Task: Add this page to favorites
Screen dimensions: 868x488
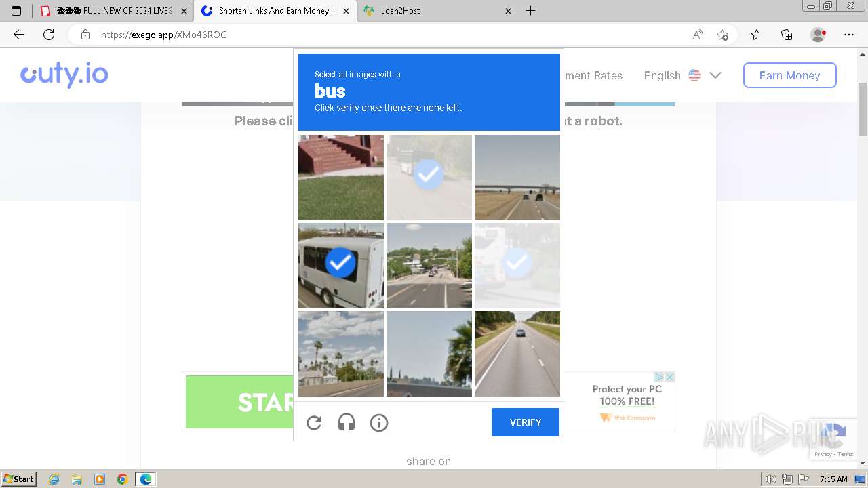Action: coord(722,35)
